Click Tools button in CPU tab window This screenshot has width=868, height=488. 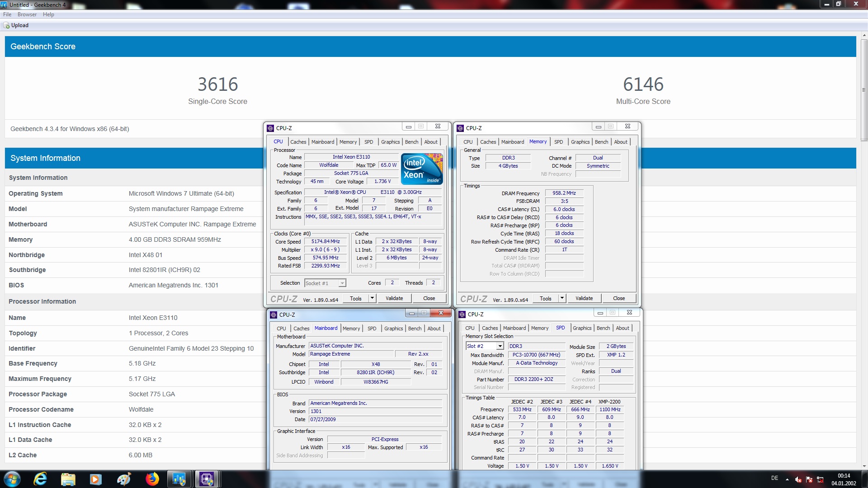pos(356,298)
